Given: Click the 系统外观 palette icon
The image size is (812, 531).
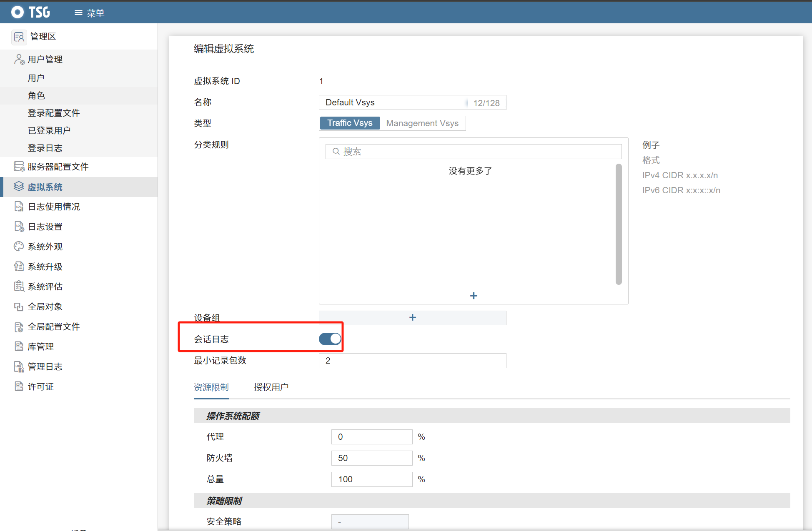Looking at the screenshot, I should 19,247.
